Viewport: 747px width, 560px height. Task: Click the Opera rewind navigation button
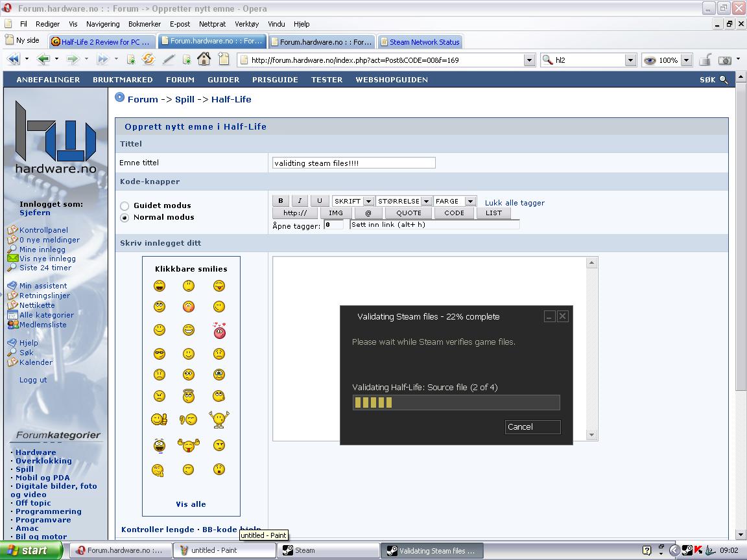pyautogui.click(x=14, y=60)
